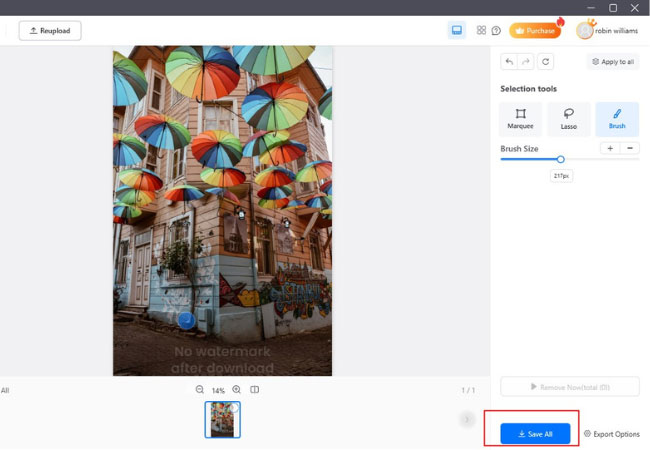Click the Reupload button
This screenshot has width=650, height=450.
click(x=50, y=31)
